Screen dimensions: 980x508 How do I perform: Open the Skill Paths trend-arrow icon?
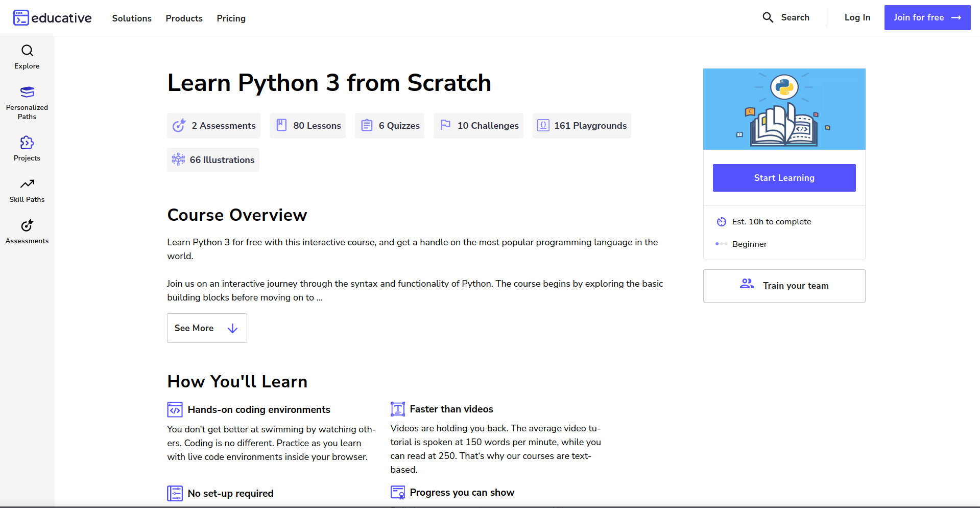[x=27, y=184]
